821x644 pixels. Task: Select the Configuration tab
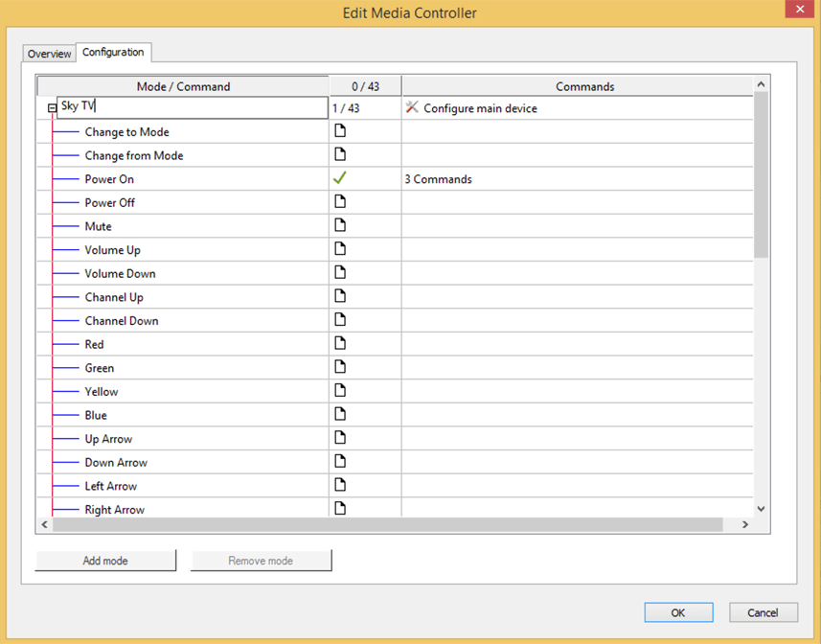click(x=113, y=53)
